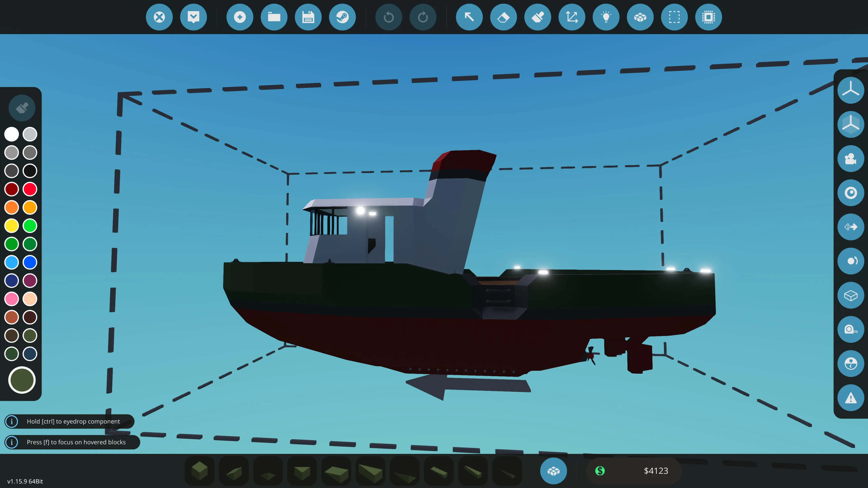Click the new vehicle plus button
Viewport: 868px width, 488px height.
[240, 17]
